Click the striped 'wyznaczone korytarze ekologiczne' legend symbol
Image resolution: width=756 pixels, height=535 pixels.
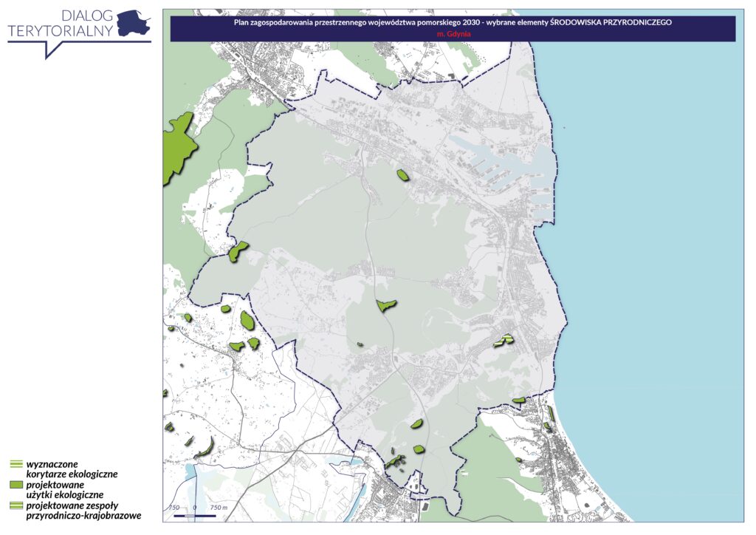16,463
